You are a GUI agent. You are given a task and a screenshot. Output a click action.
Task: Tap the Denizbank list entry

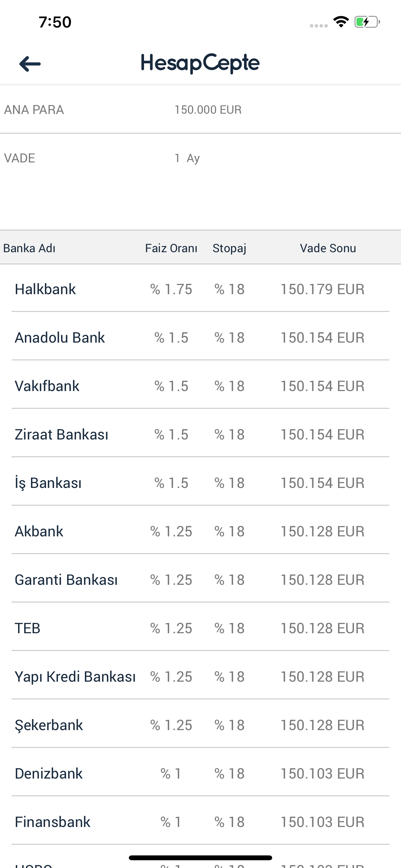(200, 774)
